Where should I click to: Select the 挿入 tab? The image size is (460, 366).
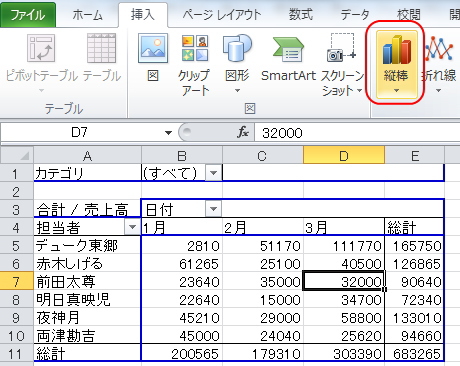point(143,15)
